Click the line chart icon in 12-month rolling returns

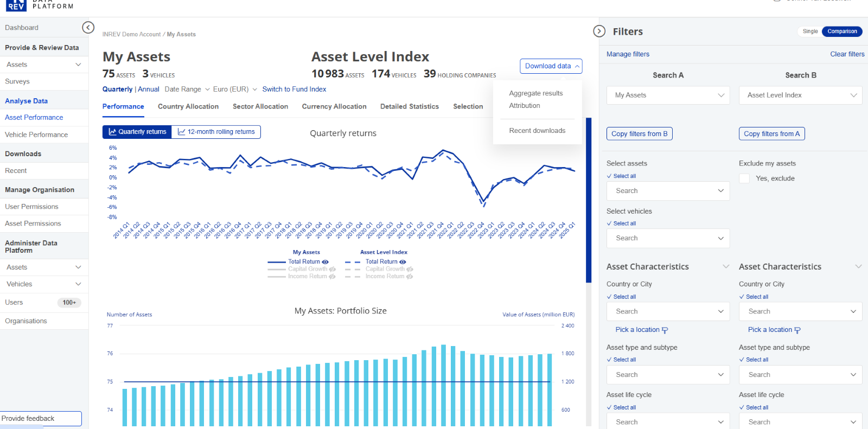182,132
